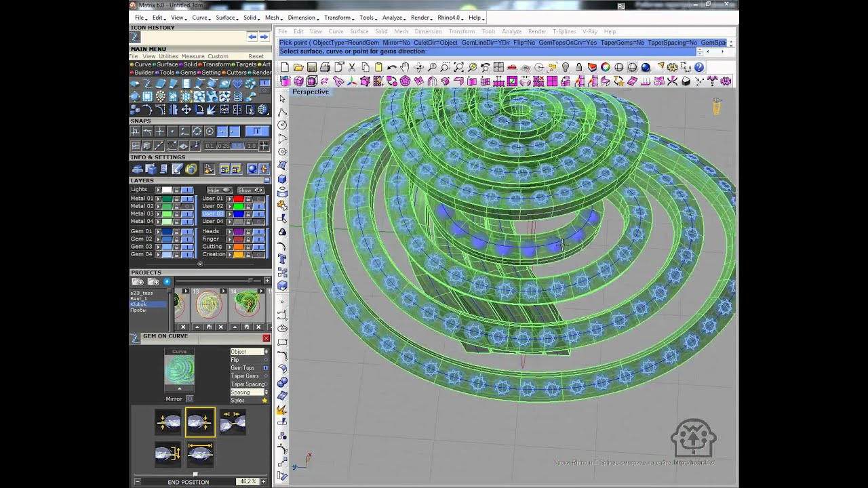
Task: Open the Utilities menu in Main Menu
Action: [x=168, y=56]
